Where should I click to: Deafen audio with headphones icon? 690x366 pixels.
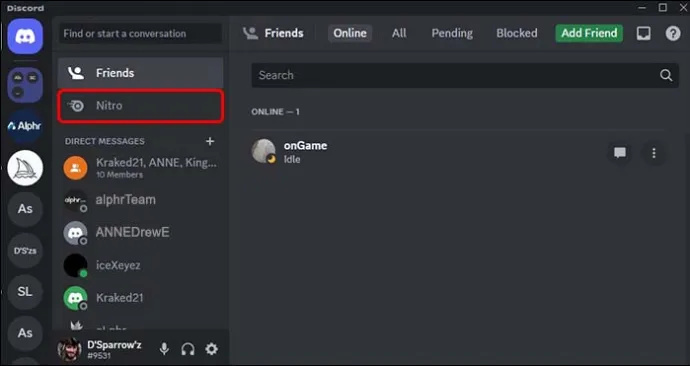pyautogui.click(x=188, y=349)
